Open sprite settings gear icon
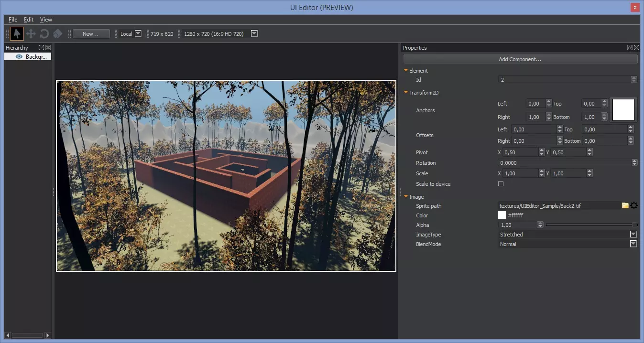 pos(634,205)
